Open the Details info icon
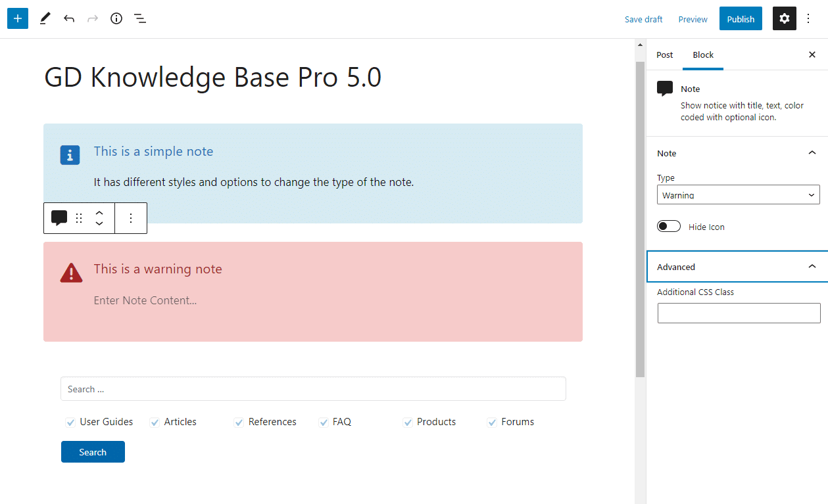The width and height of the screenshot is (828, 504). click(116, 18)
